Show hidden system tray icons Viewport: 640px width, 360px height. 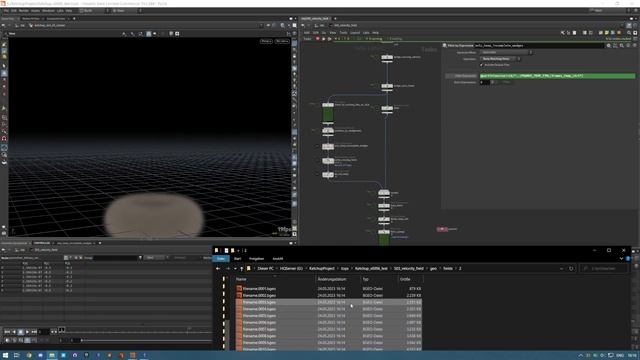click(x=580, y=356)
